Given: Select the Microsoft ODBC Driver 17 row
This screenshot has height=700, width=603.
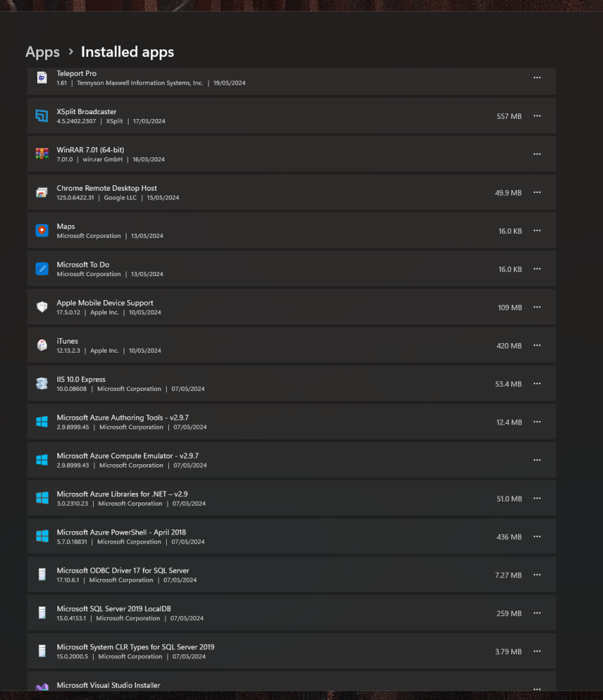Looking at the screenshot, I should [291, 575].
